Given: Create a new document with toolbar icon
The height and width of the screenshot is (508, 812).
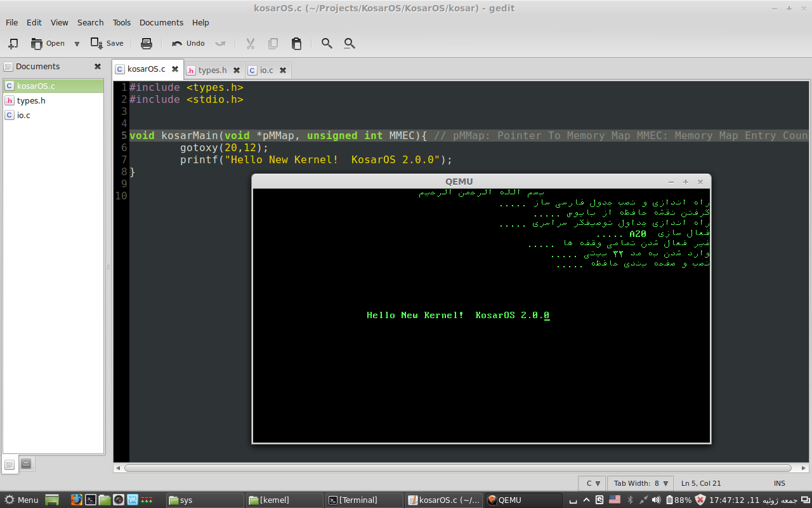Looking at the screenshot, I should pos(13,43).
